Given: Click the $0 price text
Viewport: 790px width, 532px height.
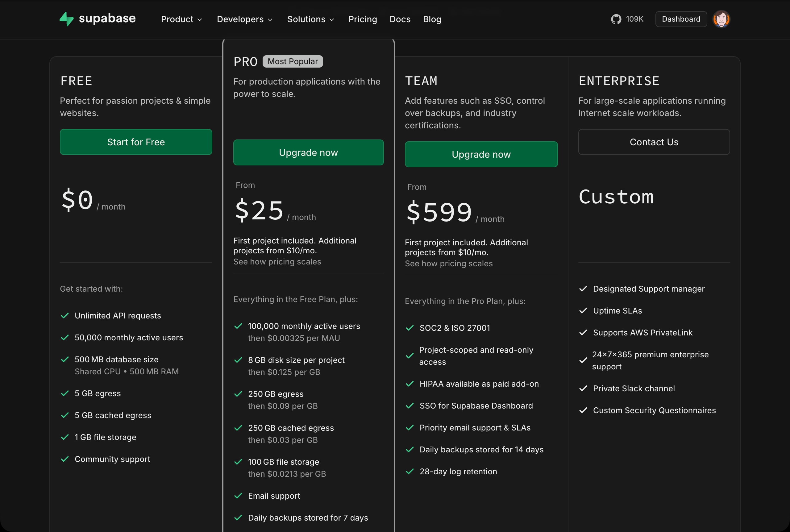Looking at the screenshot, I should pyautogui.click(x=77, y=200).
